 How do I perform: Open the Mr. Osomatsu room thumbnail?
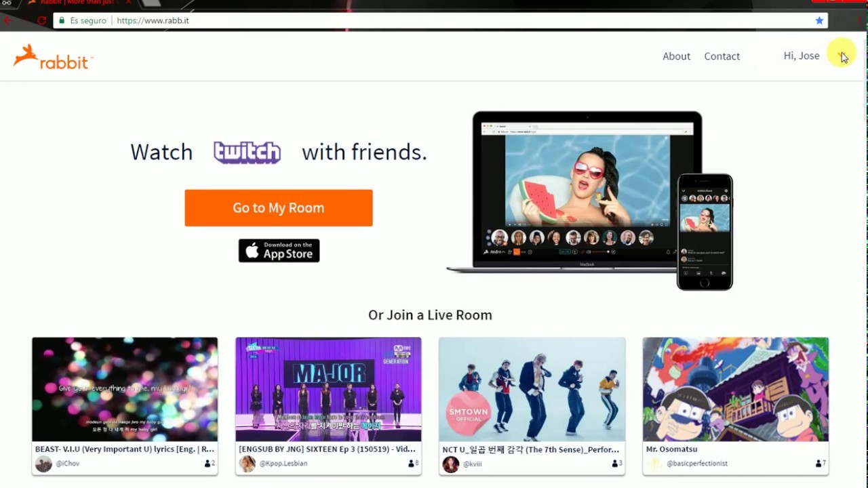pyautogui.click(x=736, y=389)
